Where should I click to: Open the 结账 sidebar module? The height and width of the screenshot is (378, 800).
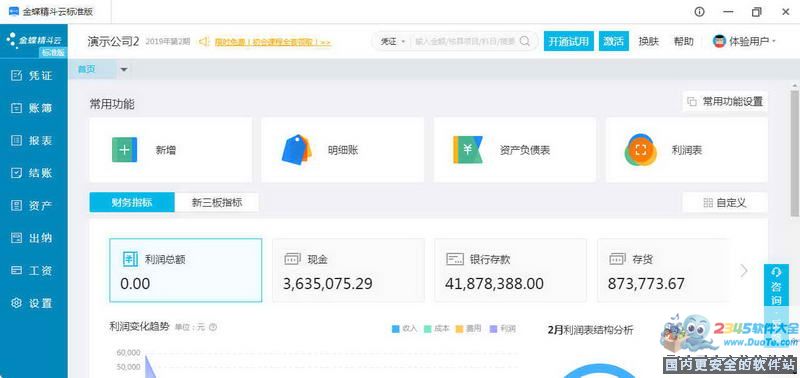point(33,173)
